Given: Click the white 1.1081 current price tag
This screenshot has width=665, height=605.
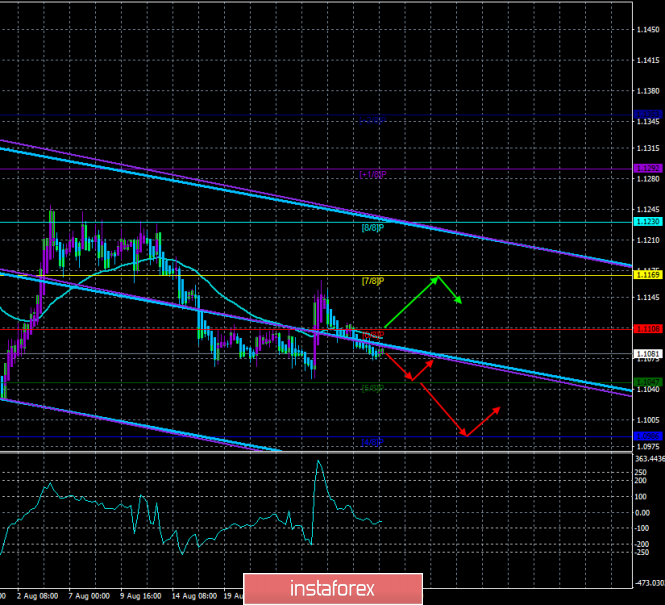Looking at the screenshot, I should (649, 353).
